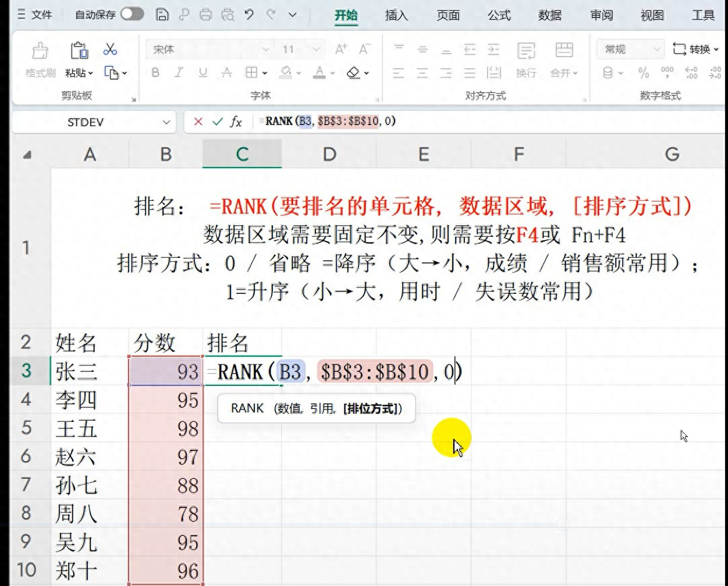Screen dimensions: 728x586
Task: Open the 剪贴板 dialog launcher
Action: [133, 100]
